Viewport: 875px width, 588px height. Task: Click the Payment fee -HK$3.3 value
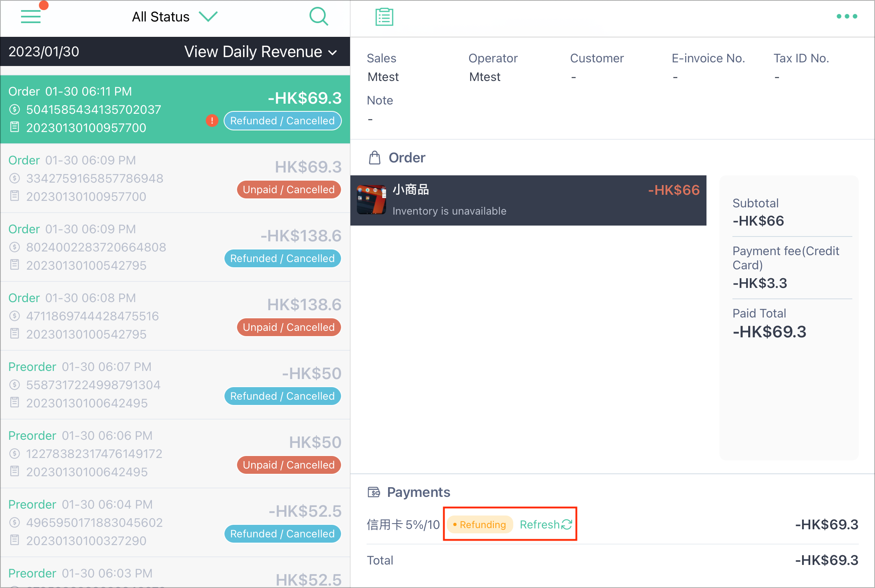pos(760,283)
